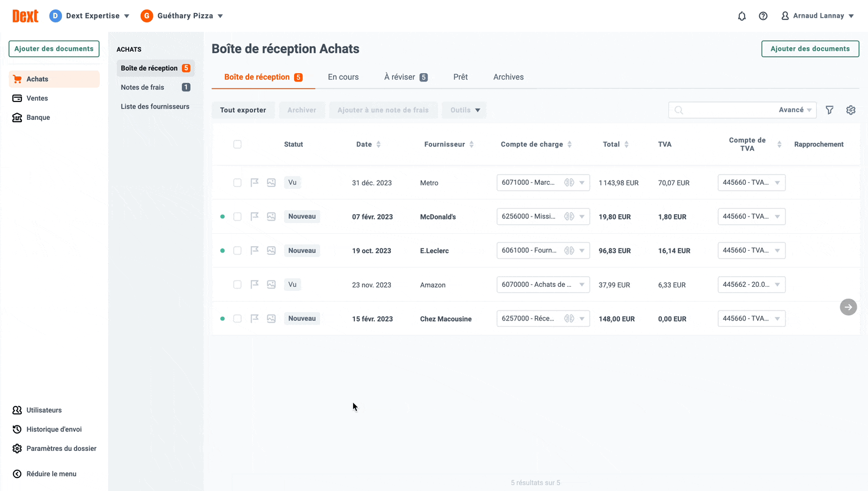Click the search magnifier icon

point(679,110)
